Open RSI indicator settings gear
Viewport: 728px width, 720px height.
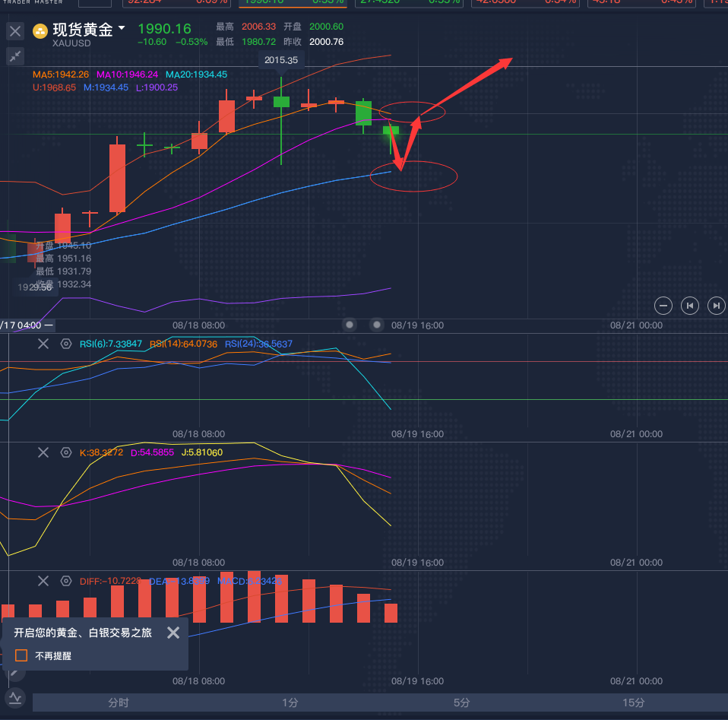point(66,344)
